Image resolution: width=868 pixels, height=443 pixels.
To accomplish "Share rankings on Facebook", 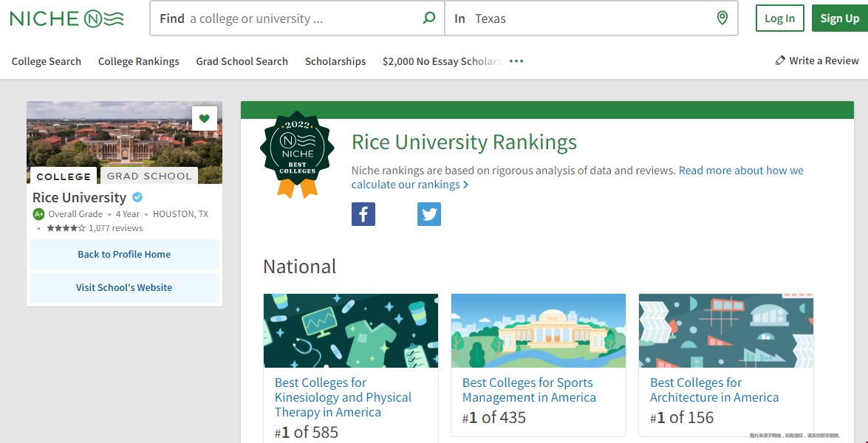I will (x=363, y=214).
